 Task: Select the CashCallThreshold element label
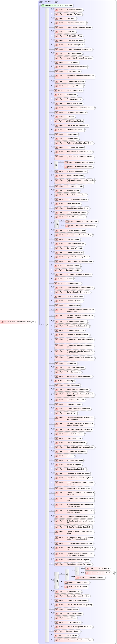74,404
